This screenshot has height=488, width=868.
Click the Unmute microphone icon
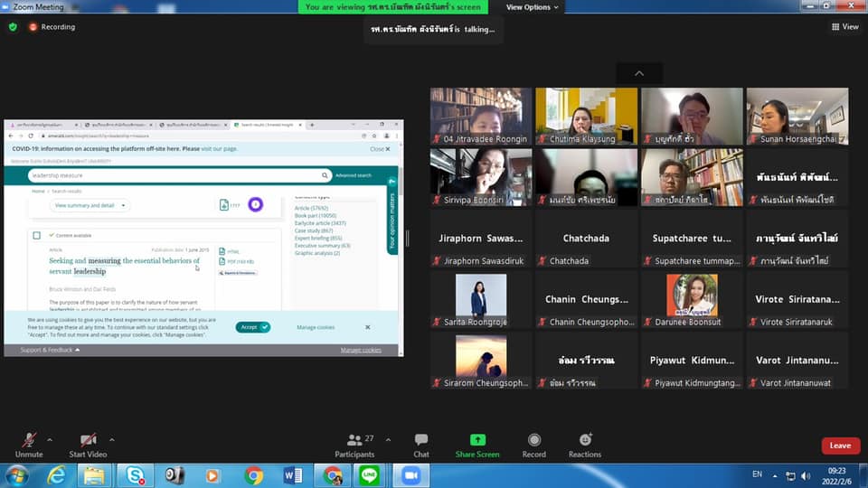tap(29, 440)
